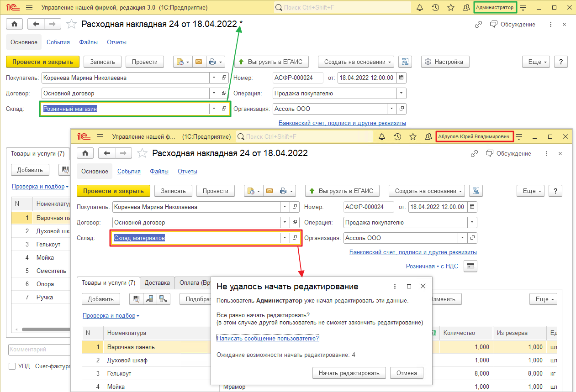Expand Операция dropdown in Абдулов window
The width and height of the screenshot is (576, 392).
click(472, 223)
